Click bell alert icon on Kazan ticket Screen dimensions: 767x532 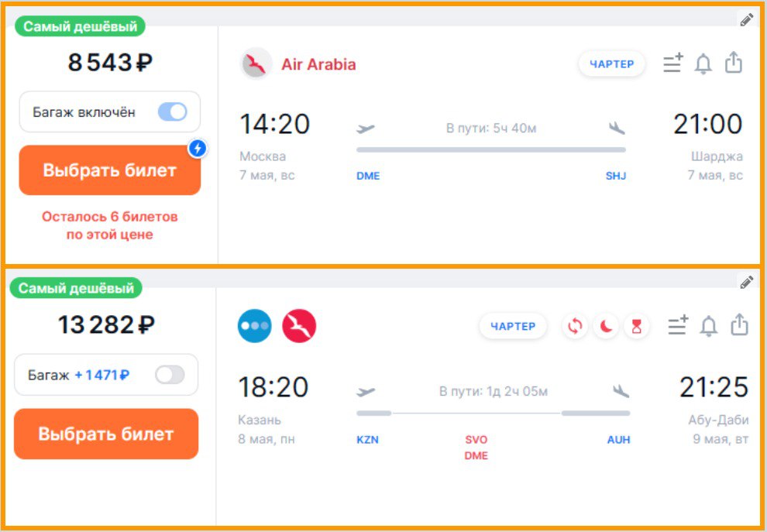709,326
